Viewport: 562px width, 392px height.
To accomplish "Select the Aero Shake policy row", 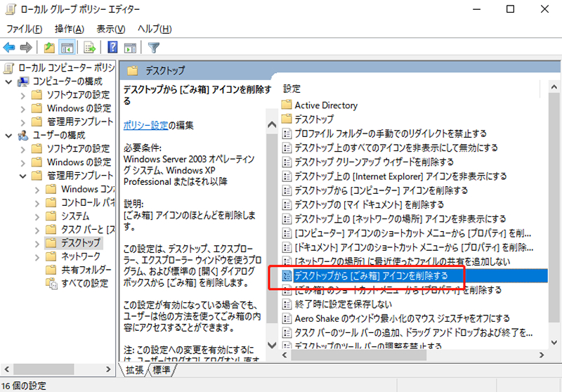I will [402, 318].
